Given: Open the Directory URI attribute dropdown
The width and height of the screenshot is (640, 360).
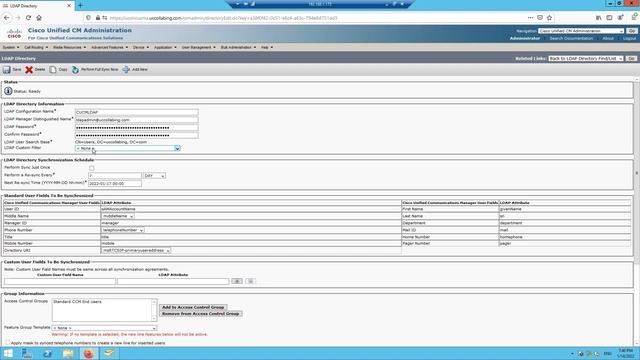Looking at the screenshot, I should coord(136,251).
